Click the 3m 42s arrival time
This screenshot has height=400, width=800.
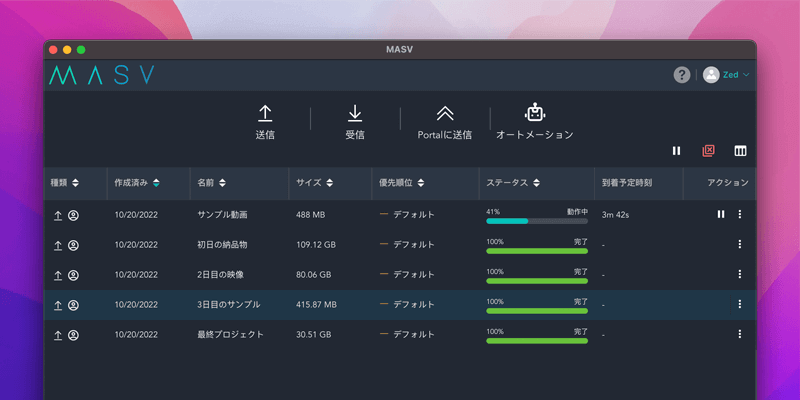click(x=615, y=215)
